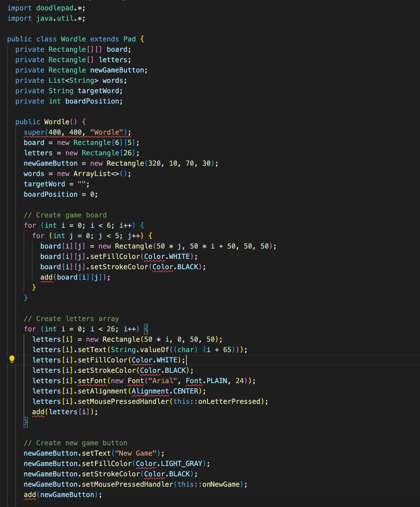Click the boardPosition = 0 assignment line

point(60,194)
